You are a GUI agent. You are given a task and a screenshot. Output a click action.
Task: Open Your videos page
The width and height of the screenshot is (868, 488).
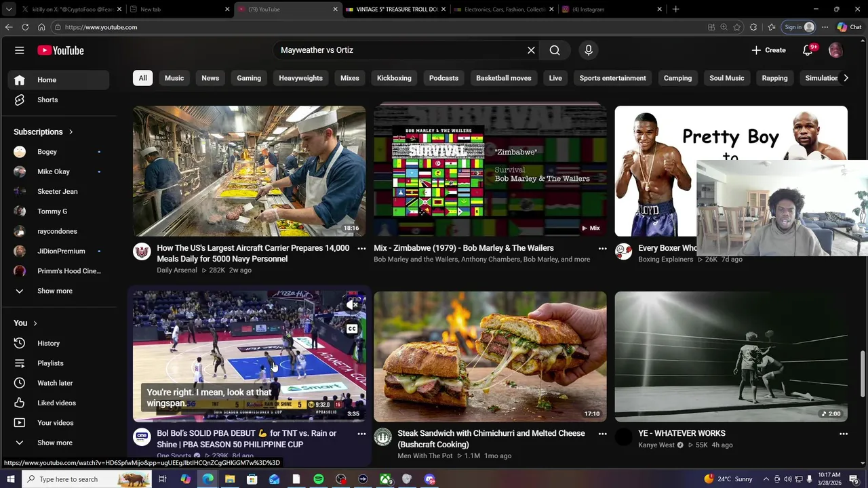tap(58, 423)
